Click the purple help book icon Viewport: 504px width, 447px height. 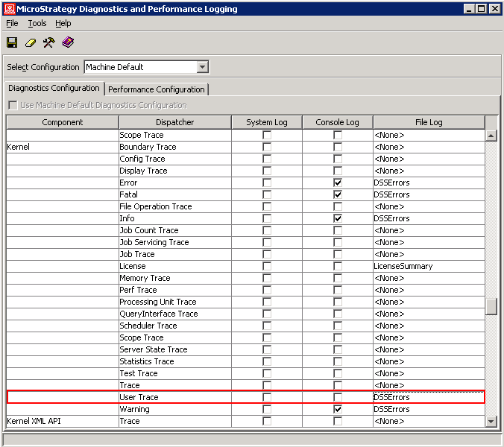pyautogui.click(x=68, y=42)
